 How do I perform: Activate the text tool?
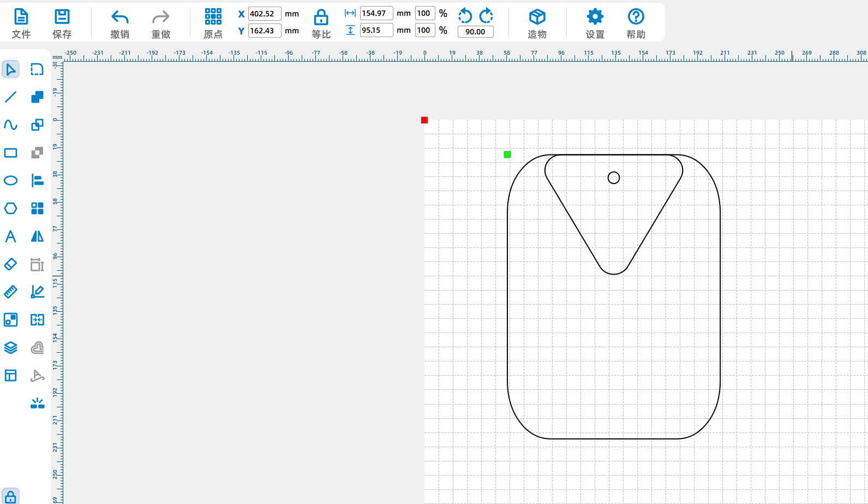coord(11,236)
